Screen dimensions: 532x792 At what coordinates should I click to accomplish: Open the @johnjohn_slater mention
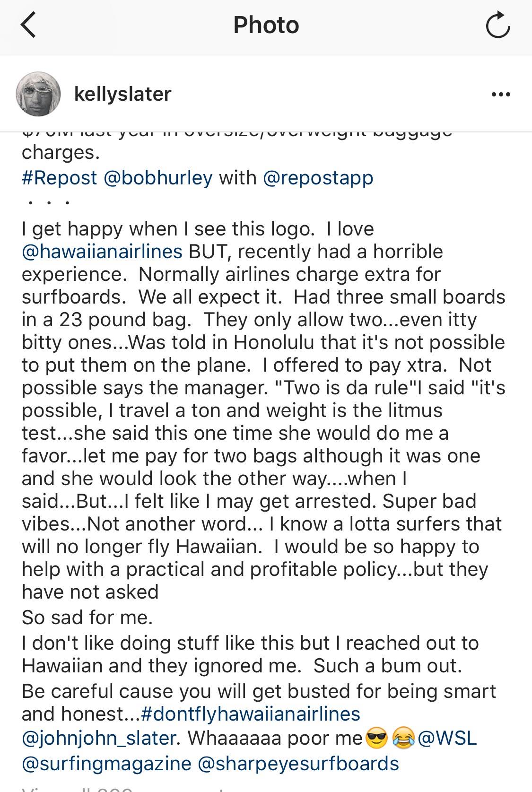tap(99, 738)
